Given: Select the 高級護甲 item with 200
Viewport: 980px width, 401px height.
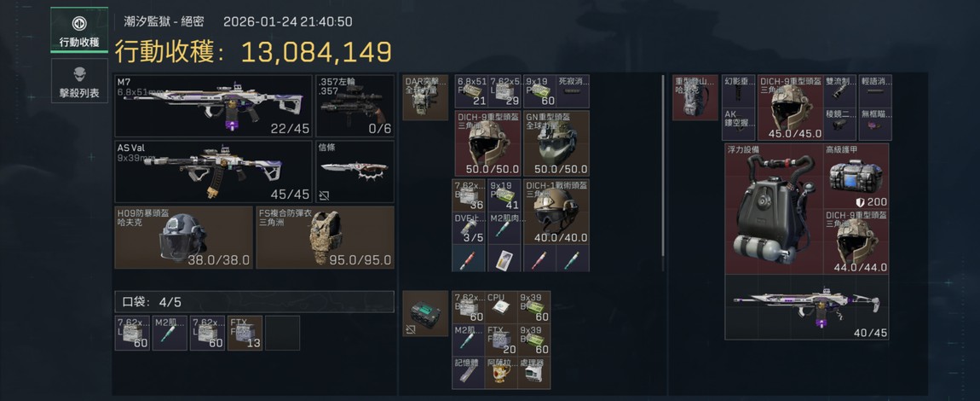Looking at the screenshot, I should (856, 176).
